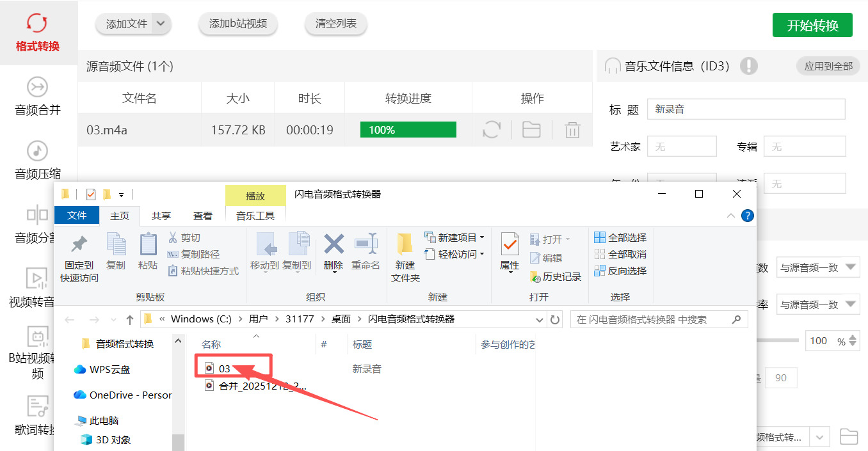Collapse the Explorer ribbon chevron

731,216
